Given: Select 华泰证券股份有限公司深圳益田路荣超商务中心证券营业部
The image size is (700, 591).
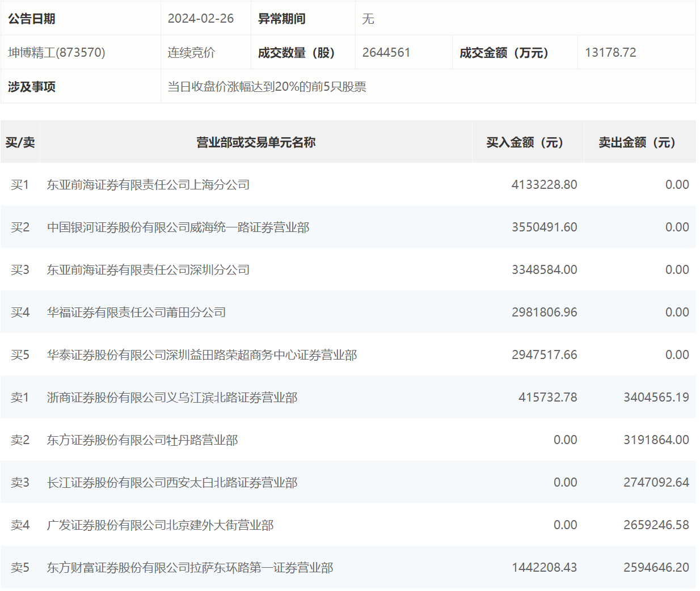Looking at the screenshot, I should (x=202, y=355).
